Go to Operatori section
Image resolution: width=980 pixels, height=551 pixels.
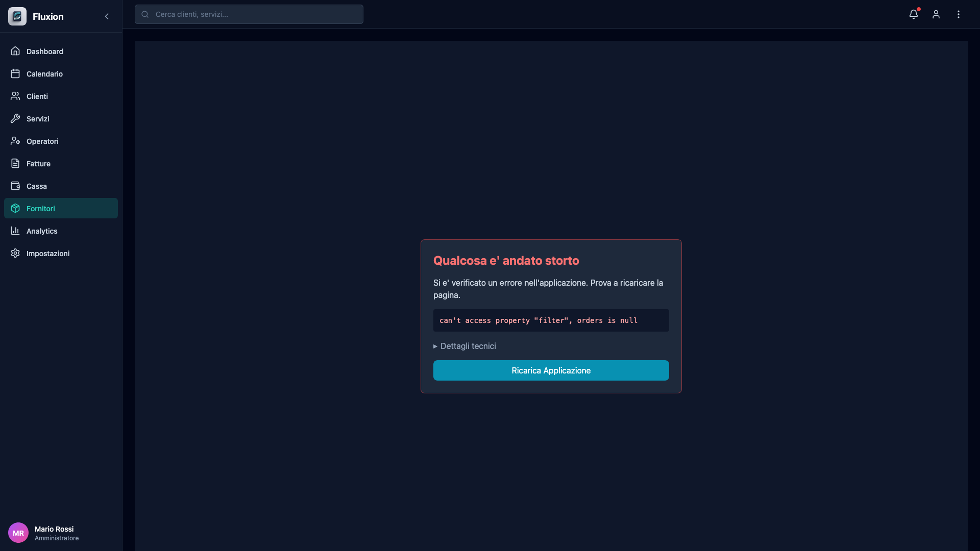point(42,141)
